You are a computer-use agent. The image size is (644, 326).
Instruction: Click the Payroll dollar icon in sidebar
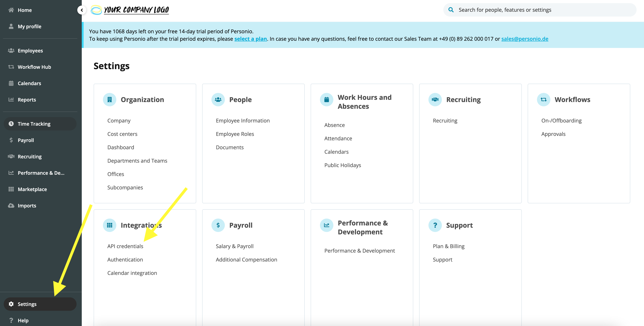11,140
